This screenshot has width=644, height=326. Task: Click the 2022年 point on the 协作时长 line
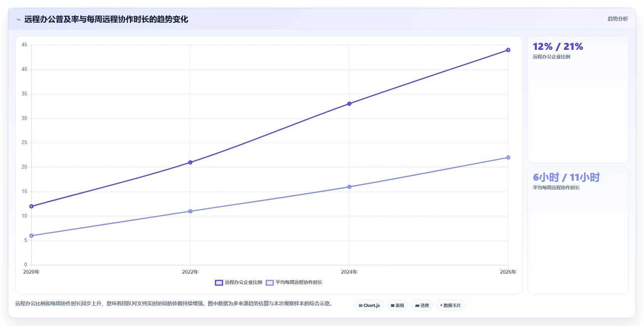[190, 211]
